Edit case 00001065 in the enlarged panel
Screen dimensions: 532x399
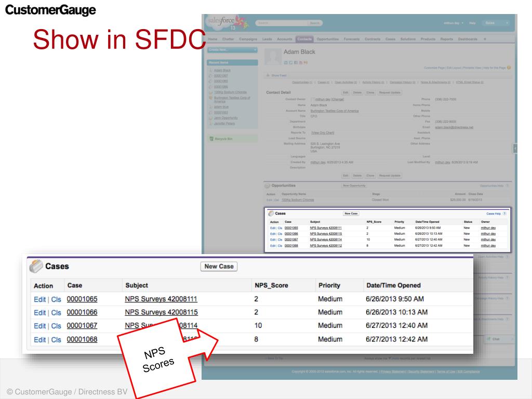[39, 300]
